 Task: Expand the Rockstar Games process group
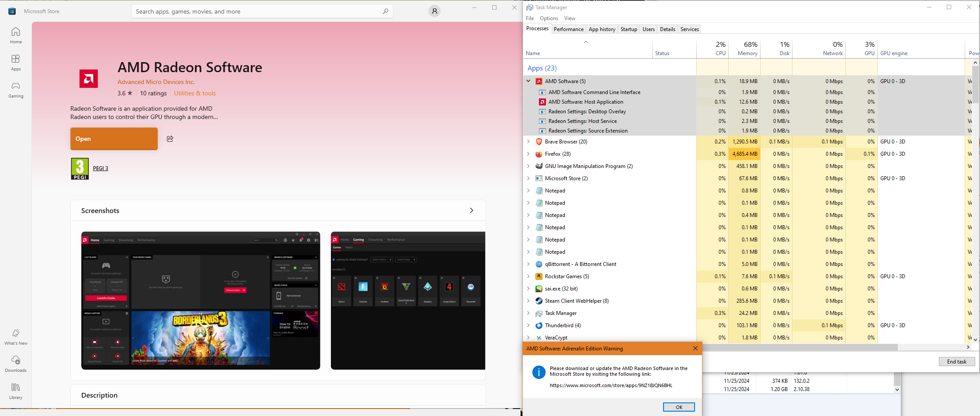tap(528, 276)
